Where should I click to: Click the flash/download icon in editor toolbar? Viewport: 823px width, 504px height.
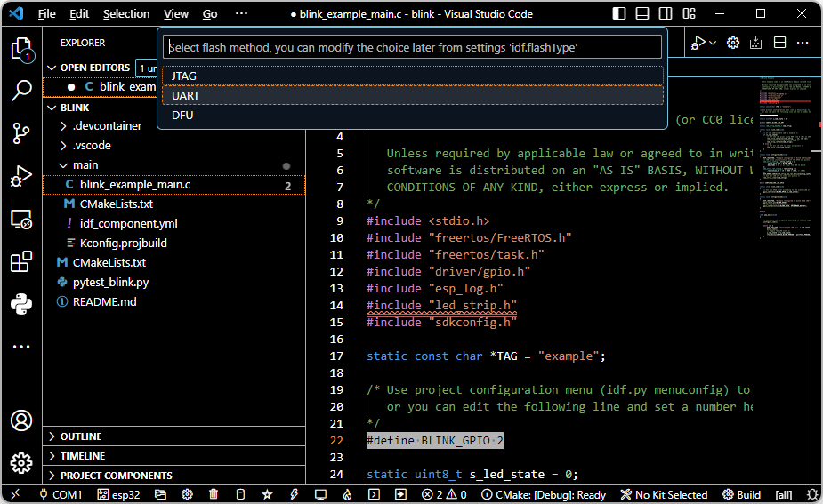click(755, 43)
